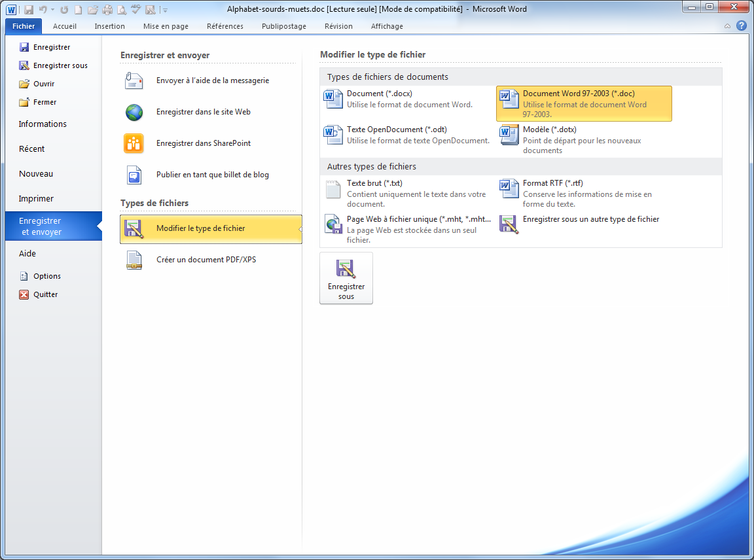
Task: Click the Enregistrer floppy icon in Backstage menu
Action: click(x=24, y=47)
